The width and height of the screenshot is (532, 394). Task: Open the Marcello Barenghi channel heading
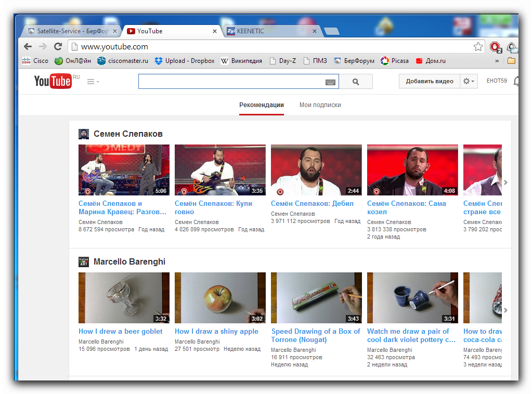click(x=129, y=262)
